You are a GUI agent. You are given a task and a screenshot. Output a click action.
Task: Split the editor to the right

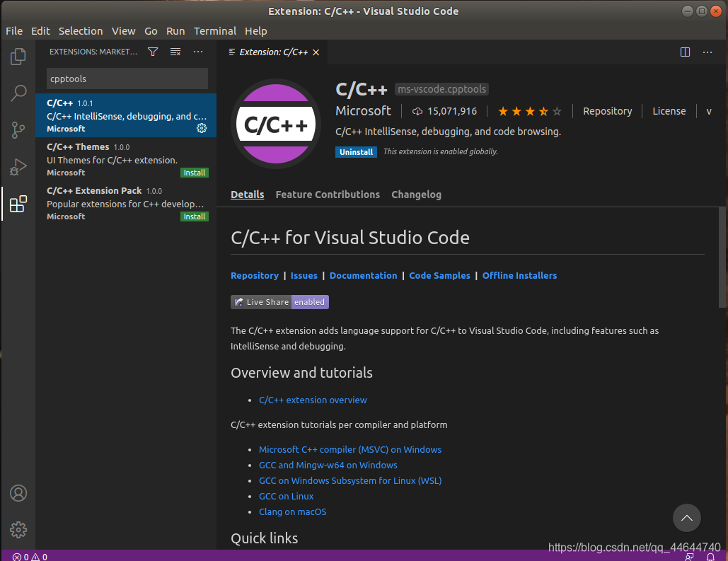click(685, 52)
